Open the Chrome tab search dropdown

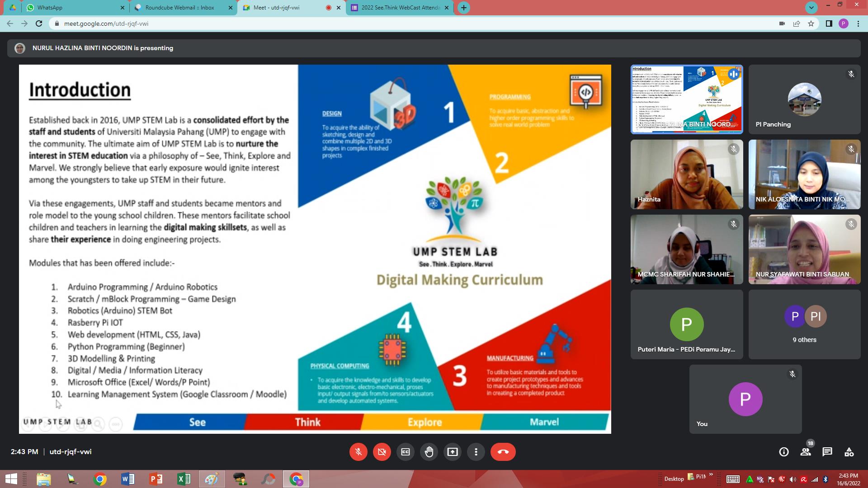click(x=811, y=8)
